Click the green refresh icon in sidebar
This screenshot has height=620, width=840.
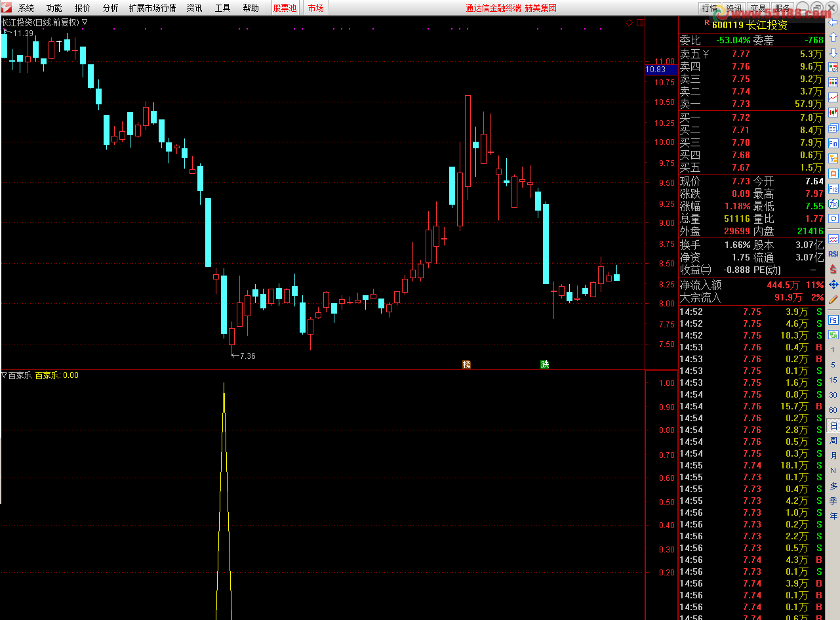point(833,335)
